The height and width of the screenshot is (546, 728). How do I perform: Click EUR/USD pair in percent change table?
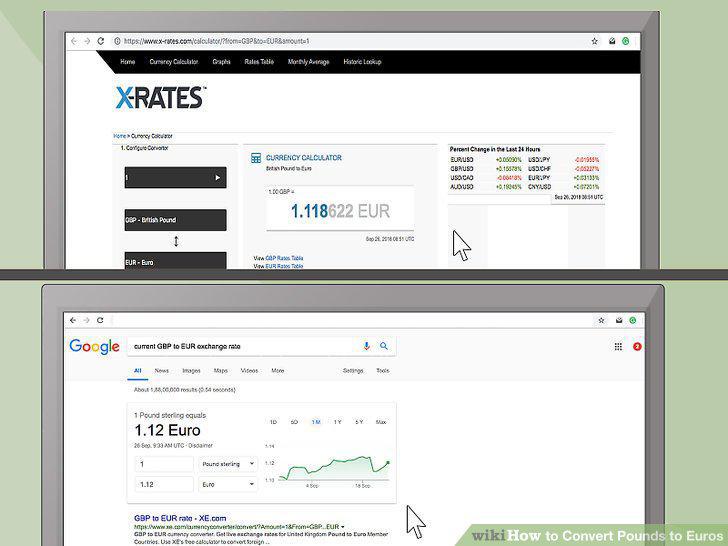tap(462, 160)
